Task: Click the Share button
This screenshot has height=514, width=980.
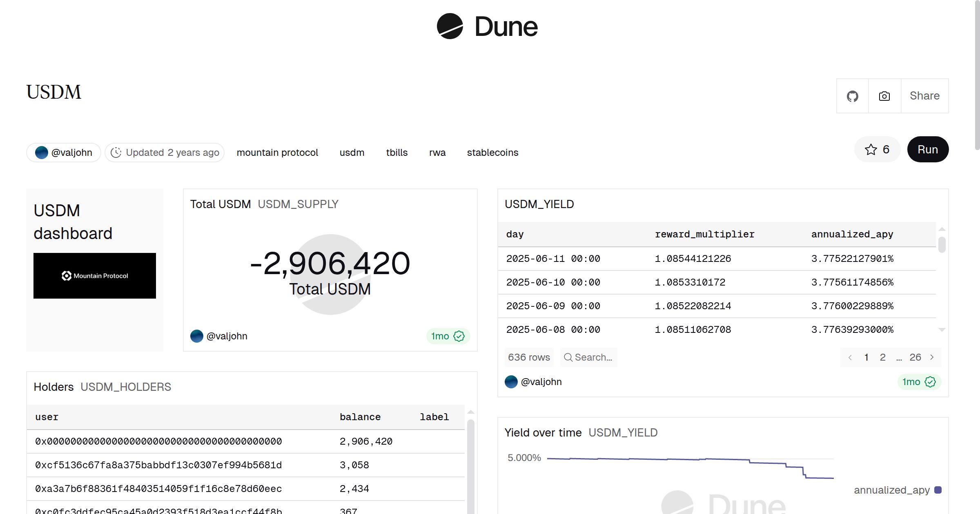Action: [x=924, y=96]
